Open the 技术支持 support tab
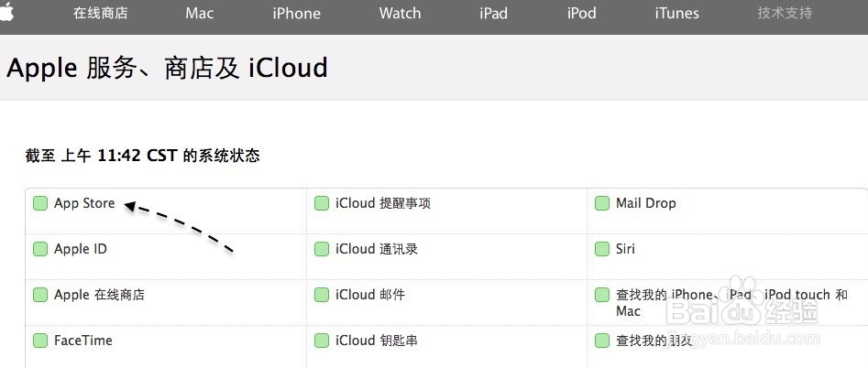The height and width of the screenshot is (368, 868). tap(785, 13)
